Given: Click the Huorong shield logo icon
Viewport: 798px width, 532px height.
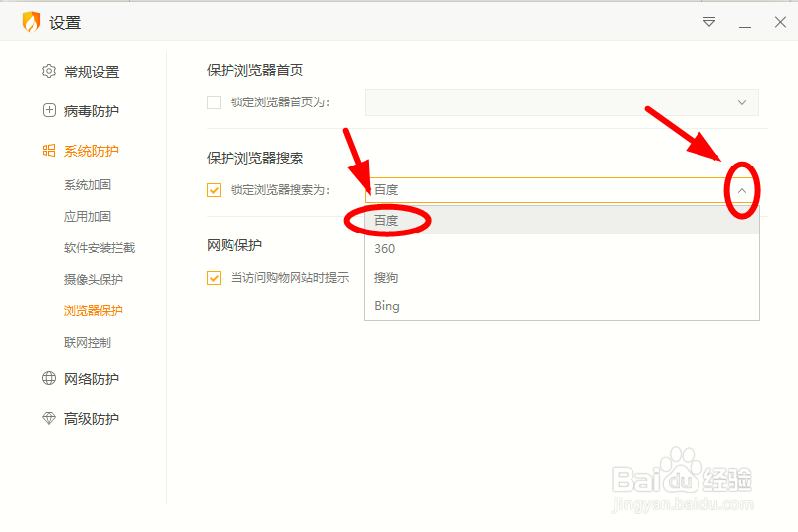Looking at the screenshot, I should point(32,22).
